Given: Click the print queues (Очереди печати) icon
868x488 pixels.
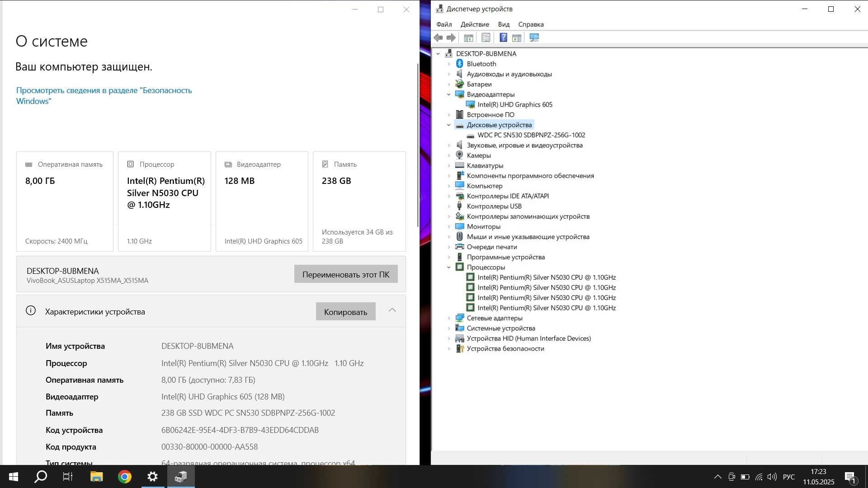Looking at the screenshot, I should (x=460, y=247).
